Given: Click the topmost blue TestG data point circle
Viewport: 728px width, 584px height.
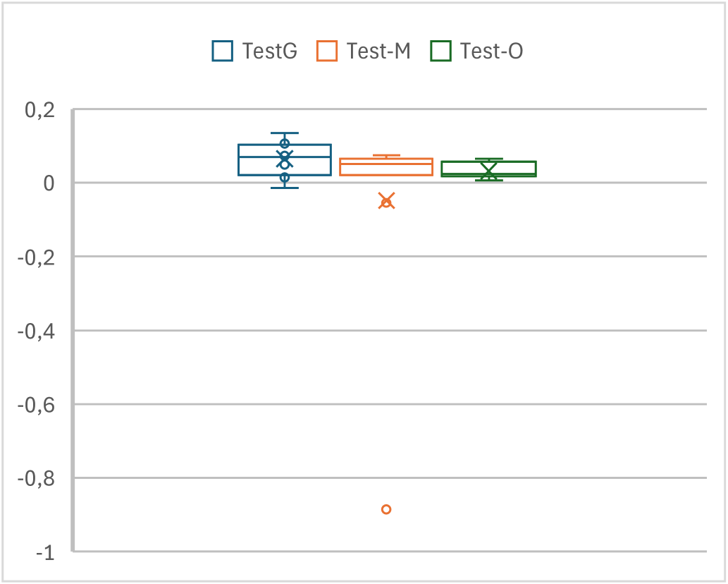Looking at the screenshot, I should click(x=285, y=144).
